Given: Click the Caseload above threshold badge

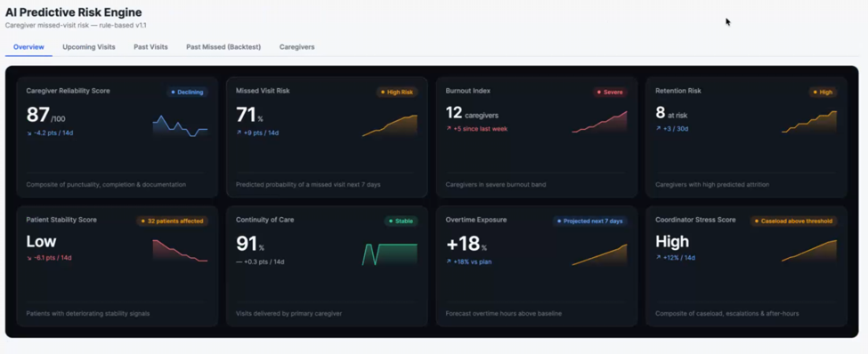Looking at the screenshot, I should coord(793,221).
